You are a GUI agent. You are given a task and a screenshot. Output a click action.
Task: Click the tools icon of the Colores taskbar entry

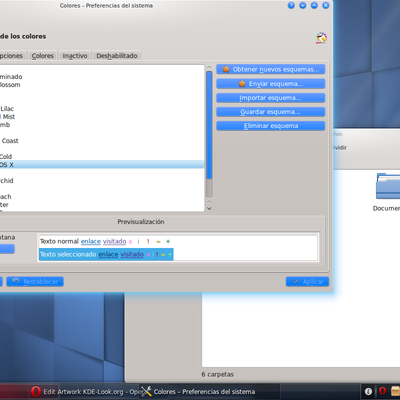pyautogui.click(x=146, y=391)
